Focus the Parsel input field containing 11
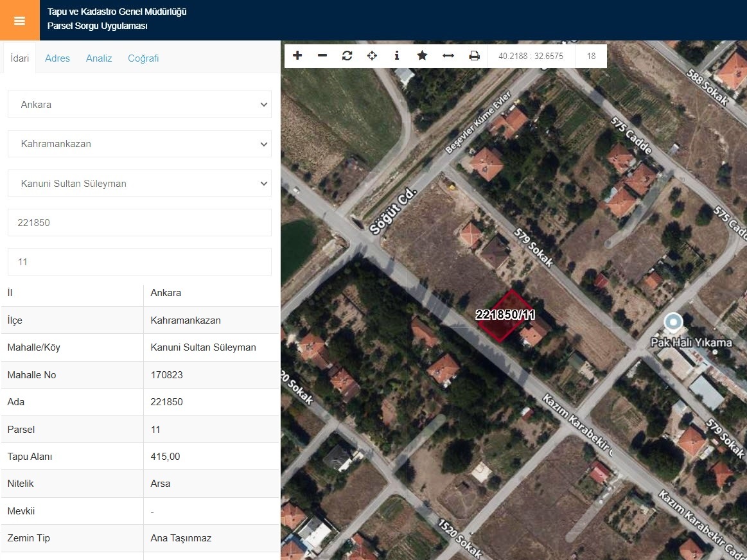The width and height of the screenshot is (747, 560). (x=139, y=262)
